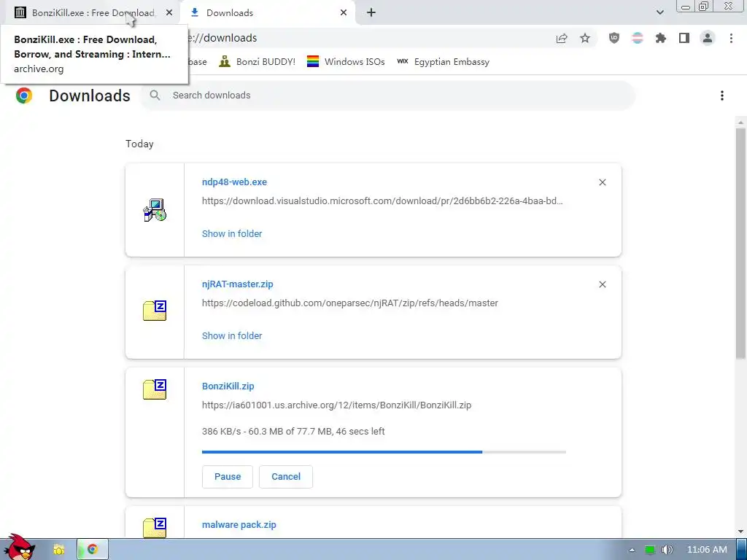Image resolution: width=747 pixels, height=560 pixels.
Task: Click the share page icon in address bar
Action: coord(562,38)
